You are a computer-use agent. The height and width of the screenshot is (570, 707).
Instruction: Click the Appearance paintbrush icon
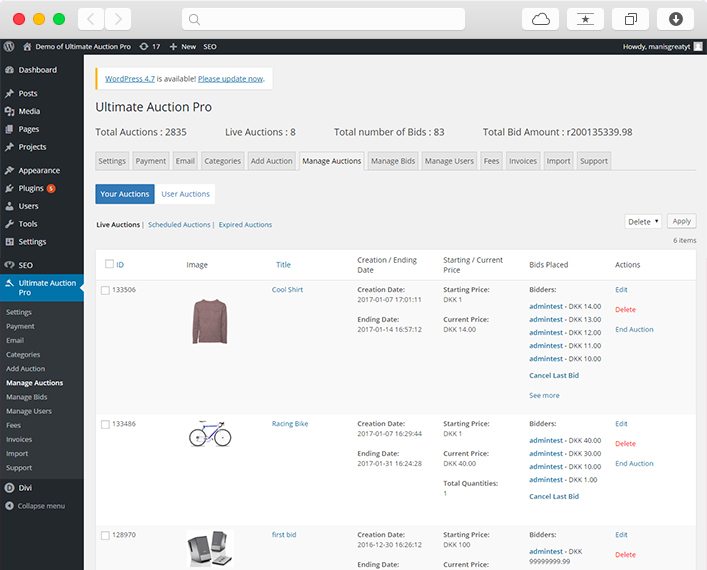[9, 170]
